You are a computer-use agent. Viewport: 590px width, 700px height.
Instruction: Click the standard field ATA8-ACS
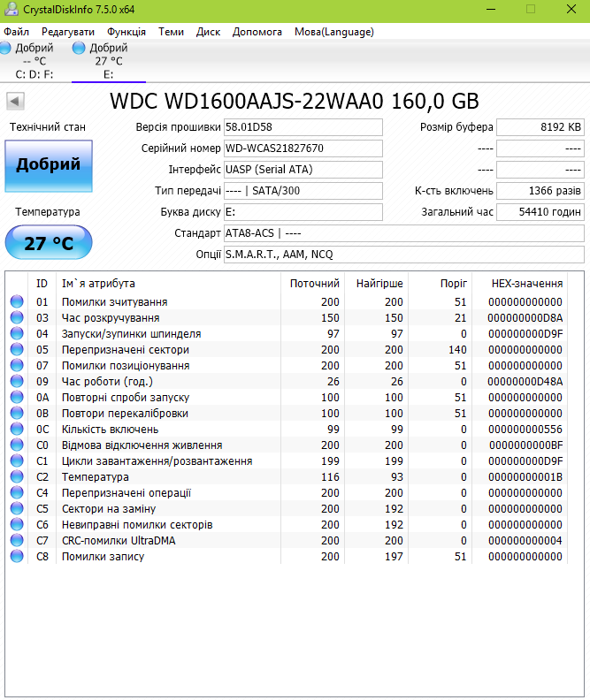[x=404, y=233]
